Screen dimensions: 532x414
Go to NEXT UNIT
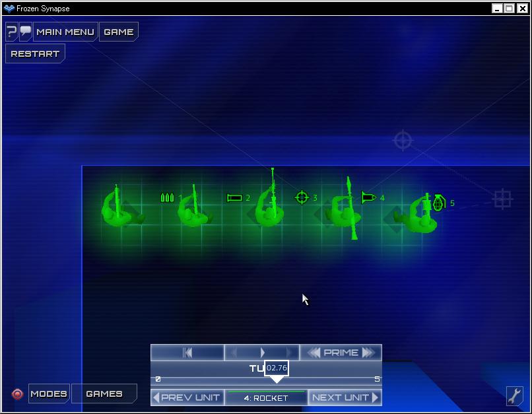[x=345, y=397]
